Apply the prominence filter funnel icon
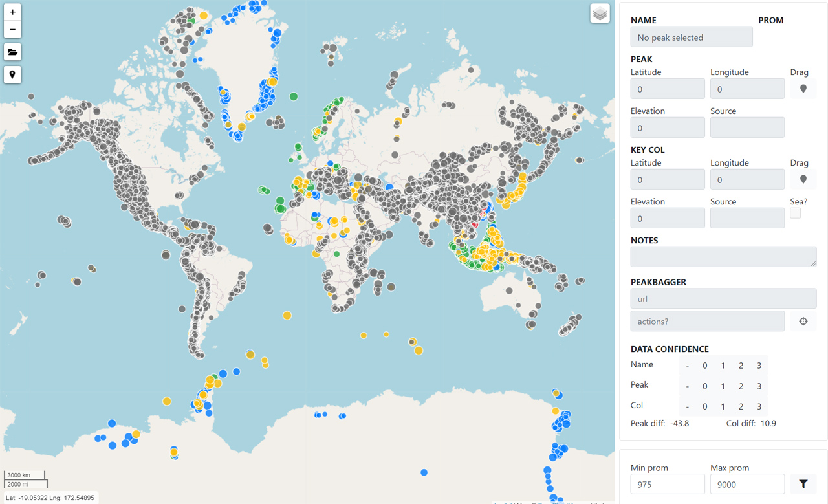Image resolution: width=828 pixels, height=504 pixels. [803, 484]
